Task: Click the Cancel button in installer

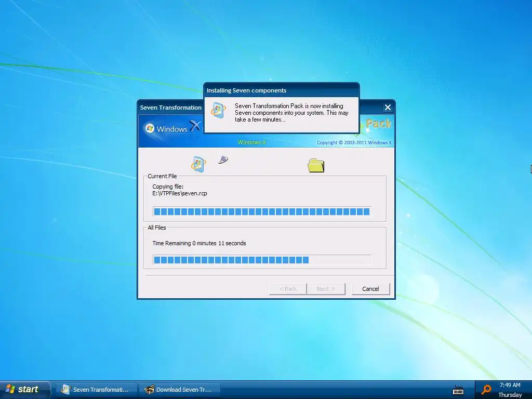Action: 370,289
